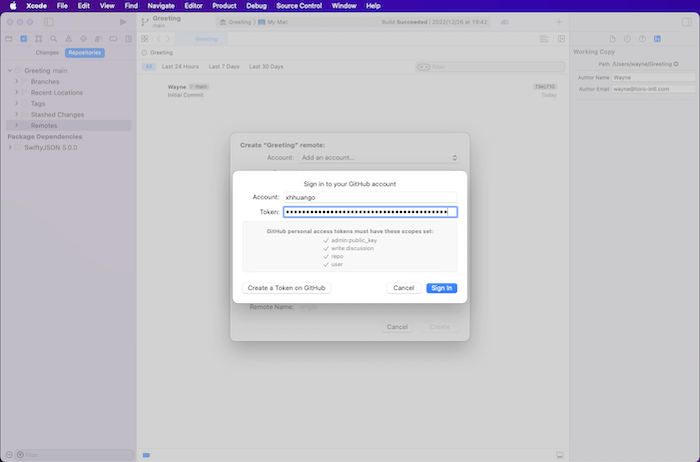Open the Debug navigator icon
This screenshot has height=462, width=700.
pos(98,39)
